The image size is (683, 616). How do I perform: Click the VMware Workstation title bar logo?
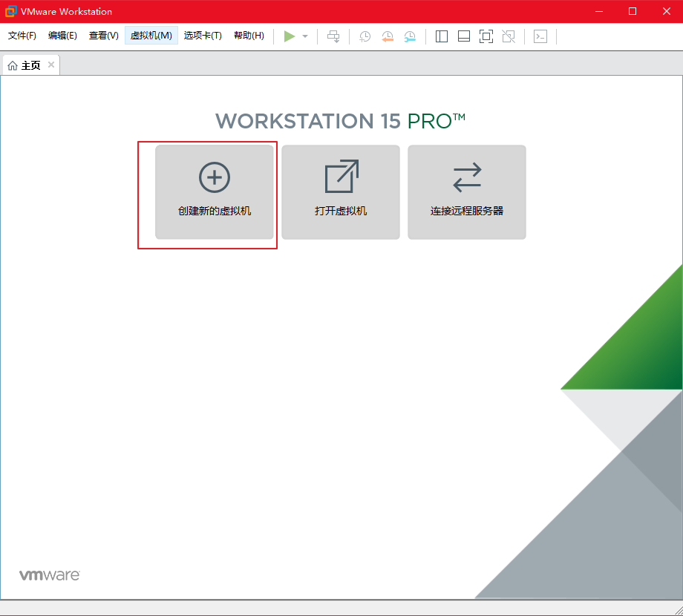point(11,11)
